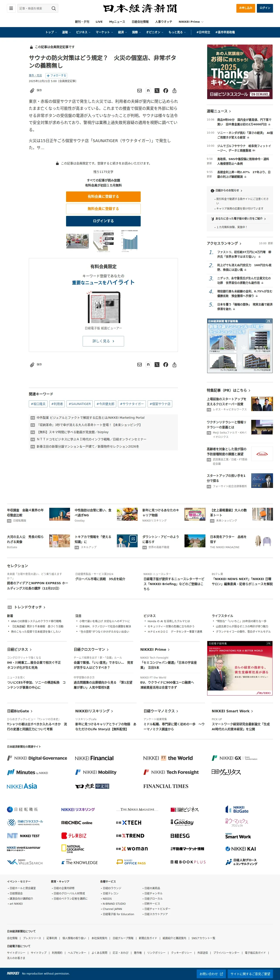
Task: Open the テレ東BIZ logo
Action: (x=74, y=835)
